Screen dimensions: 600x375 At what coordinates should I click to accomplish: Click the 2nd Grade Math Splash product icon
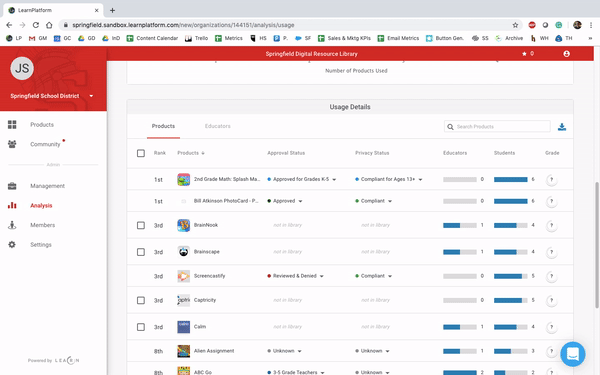pos(184,179)
